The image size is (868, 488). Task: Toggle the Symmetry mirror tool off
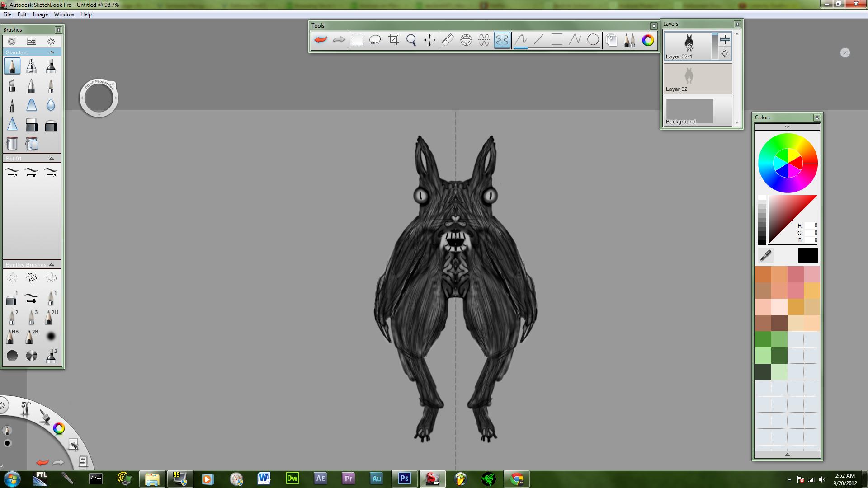(502, 40)
